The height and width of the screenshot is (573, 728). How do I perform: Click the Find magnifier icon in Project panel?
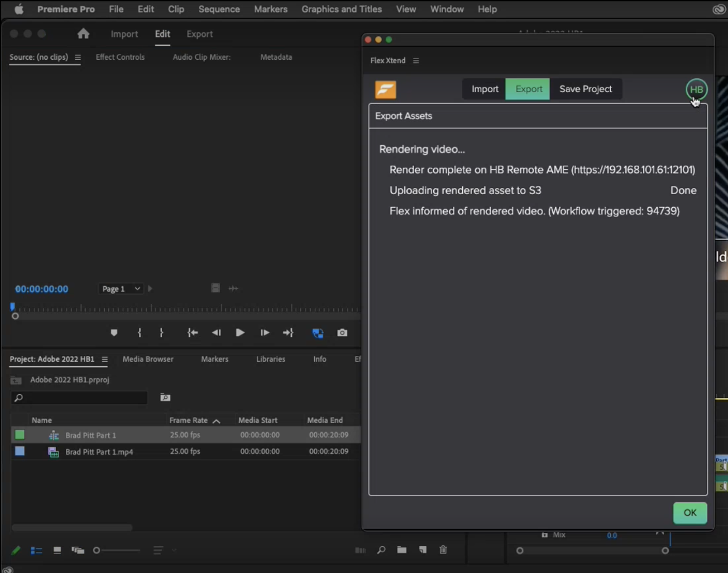381,550
